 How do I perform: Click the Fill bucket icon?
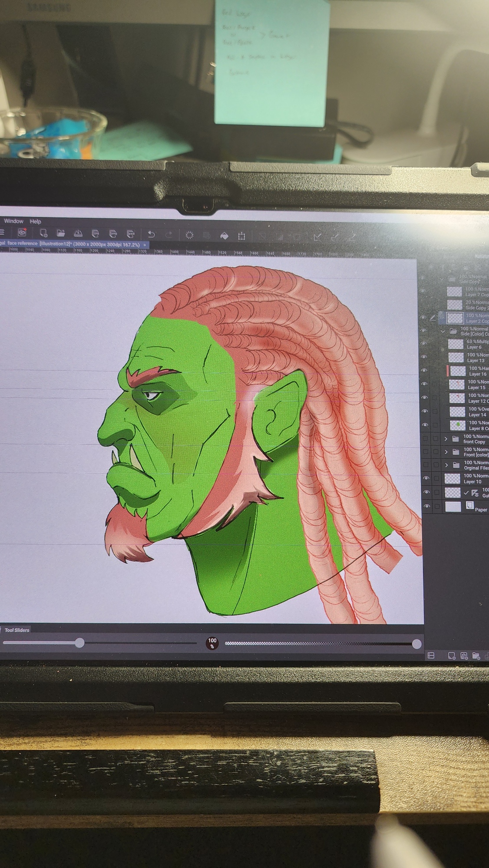(224, 236)
